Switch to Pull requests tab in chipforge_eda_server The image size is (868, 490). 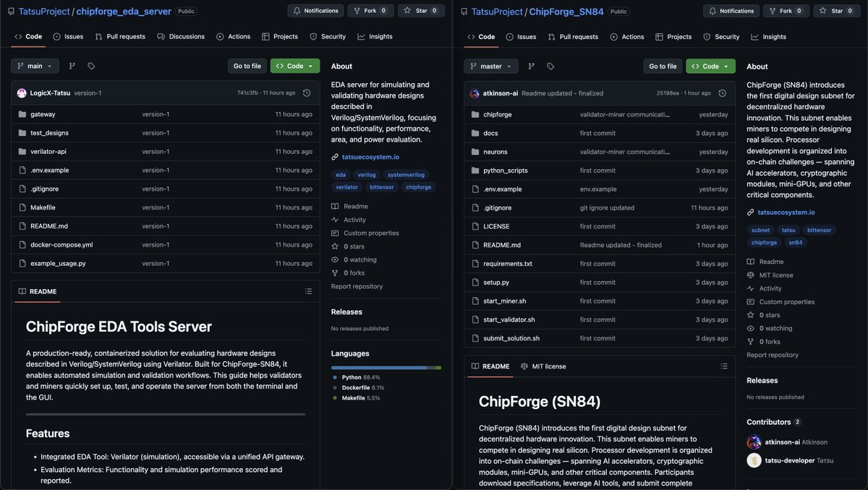click(120, 37)
